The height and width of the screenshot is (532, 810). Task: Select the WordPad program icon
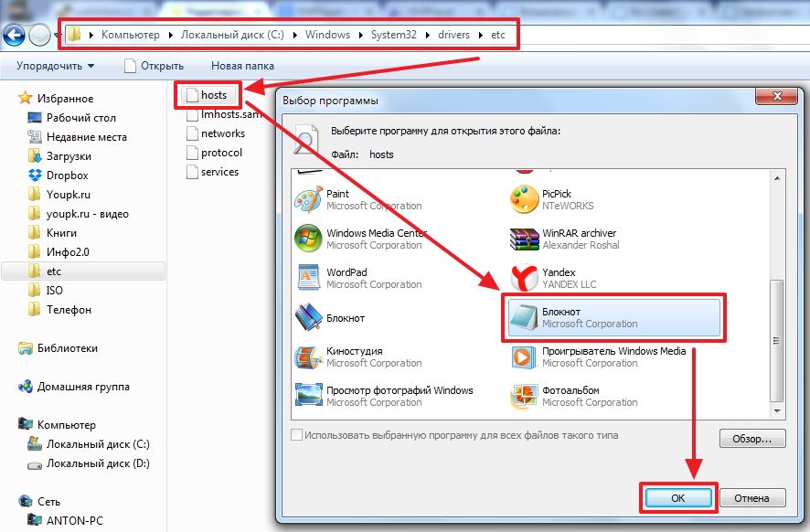308,278
